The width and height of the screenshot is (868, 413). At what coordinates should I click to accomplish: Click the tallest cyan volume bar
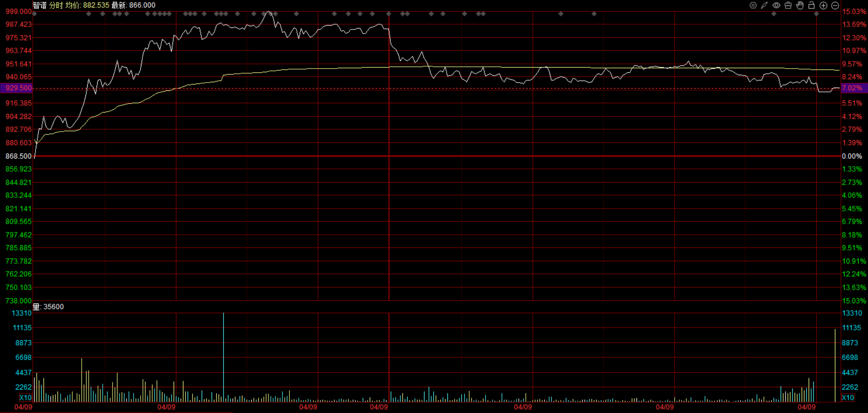[223, 357]
